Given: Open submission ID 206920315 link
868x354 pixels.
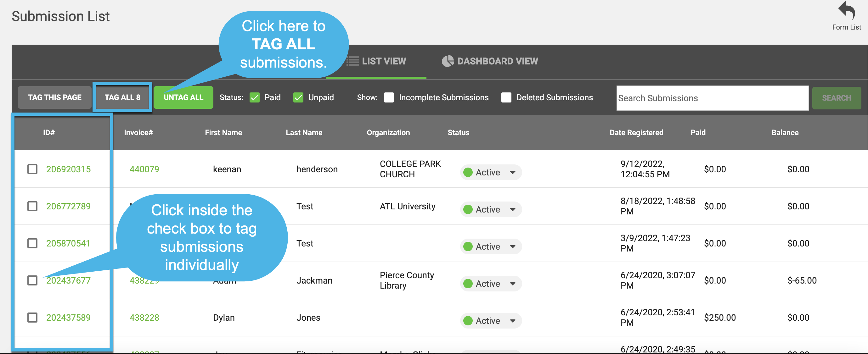Looking at the screenshot, I should tap(68, 169).
